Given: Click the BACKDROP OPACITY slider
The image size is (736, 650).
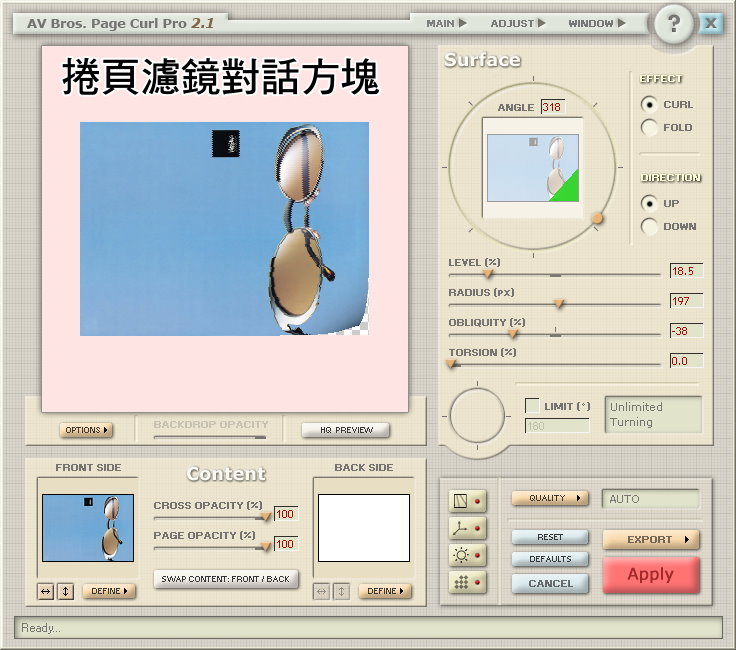Looking at the screenshot, I should click(210, 437).
